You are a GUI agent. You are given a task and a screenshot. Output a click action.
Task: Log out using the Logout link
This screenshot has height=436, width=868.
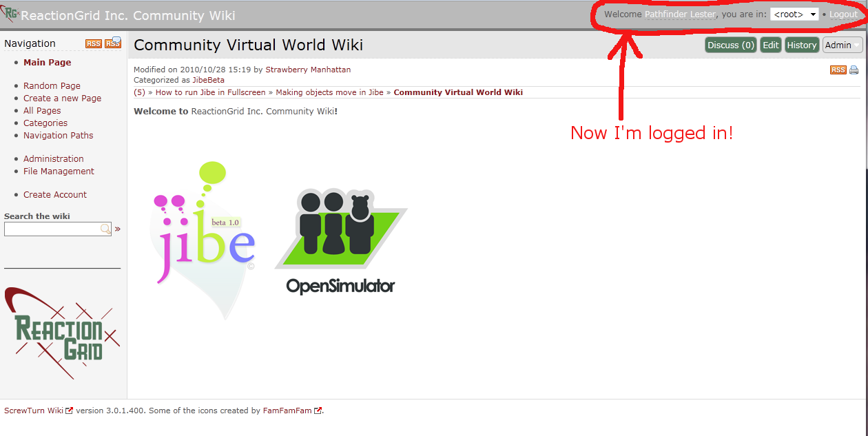843,14
